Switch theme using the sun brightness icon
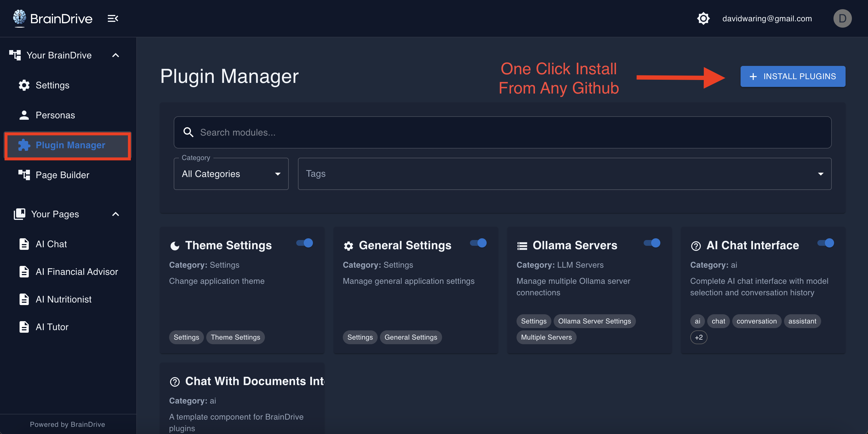Screen dimensions: 868x434 tap(703, 18)
